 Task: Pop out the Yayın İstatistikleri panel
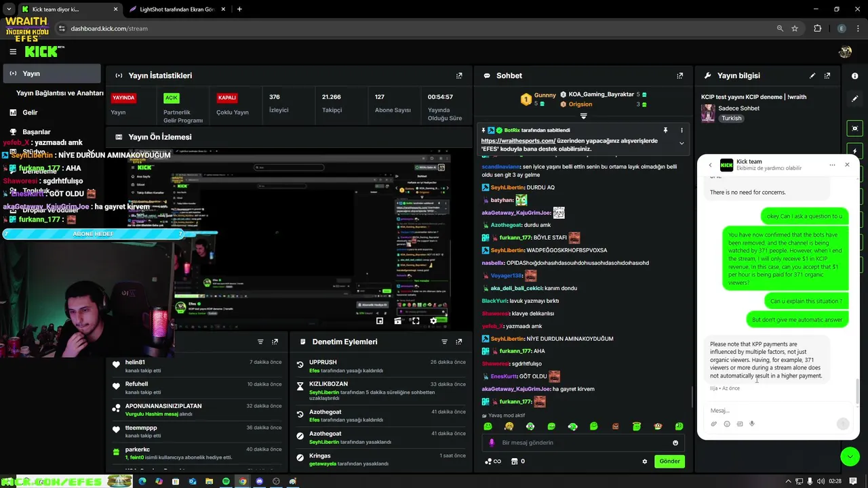[x=459, y=76]
